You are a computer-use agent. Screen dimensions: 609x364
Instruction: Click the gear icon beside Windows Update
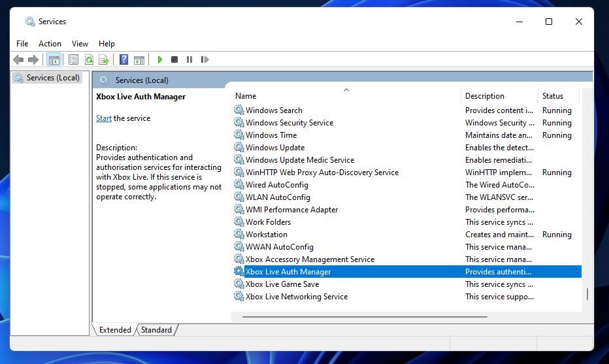point(239,147)
